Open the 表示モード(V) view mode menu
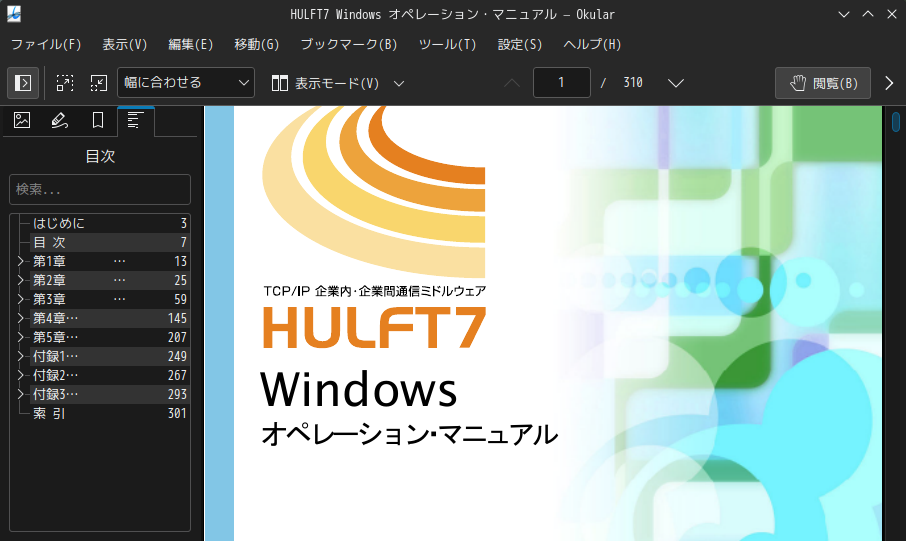 337,83
